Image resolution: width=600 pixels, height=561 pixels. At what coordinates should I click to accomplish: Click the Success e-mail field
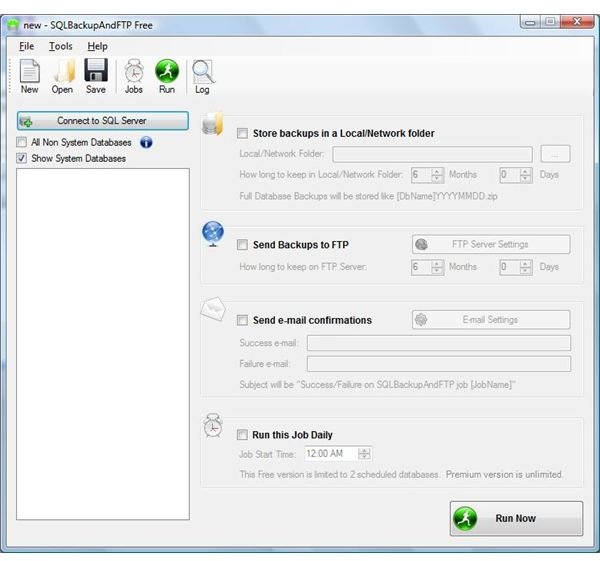coord(439,343)
